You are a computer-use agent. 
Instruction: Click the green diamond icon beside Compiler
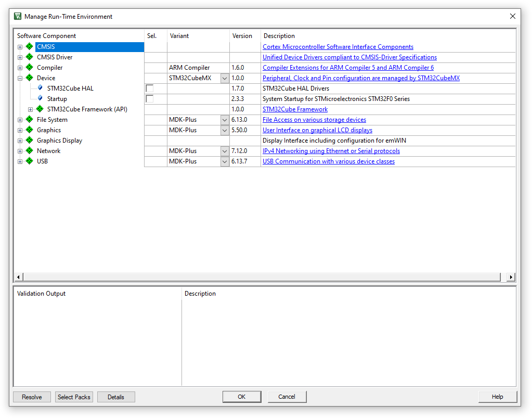(30, 67)
